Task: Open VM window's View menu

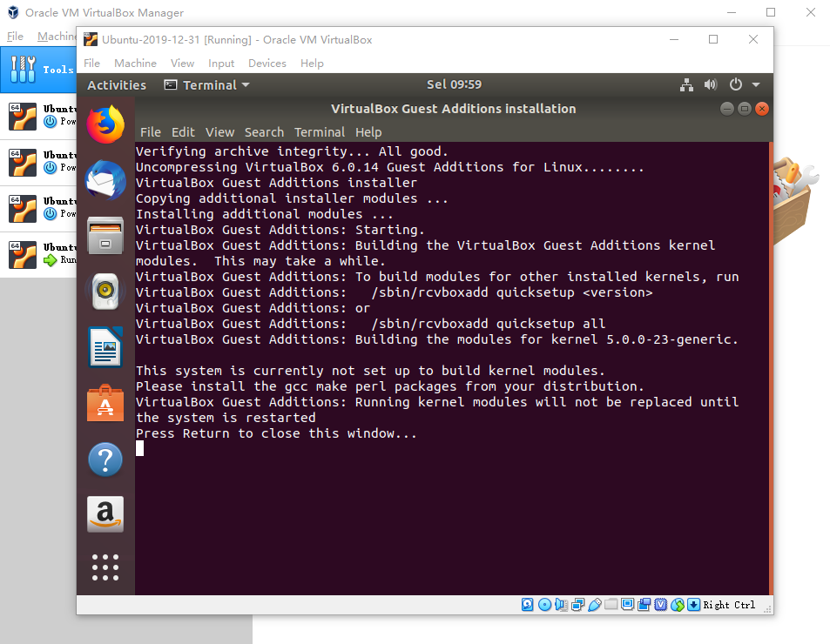Action: pyautogui.click(x=183, y=64)
